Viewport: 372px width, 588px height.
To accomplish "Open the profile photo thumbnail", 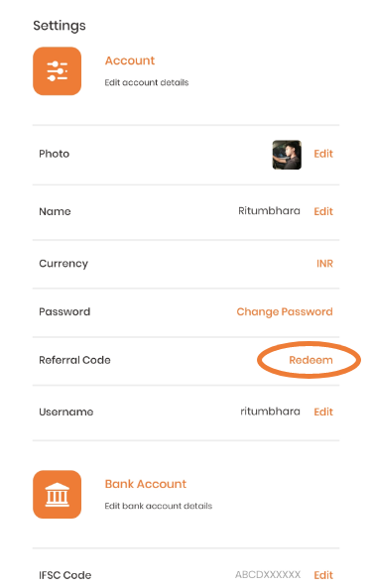I will point(287,155).
